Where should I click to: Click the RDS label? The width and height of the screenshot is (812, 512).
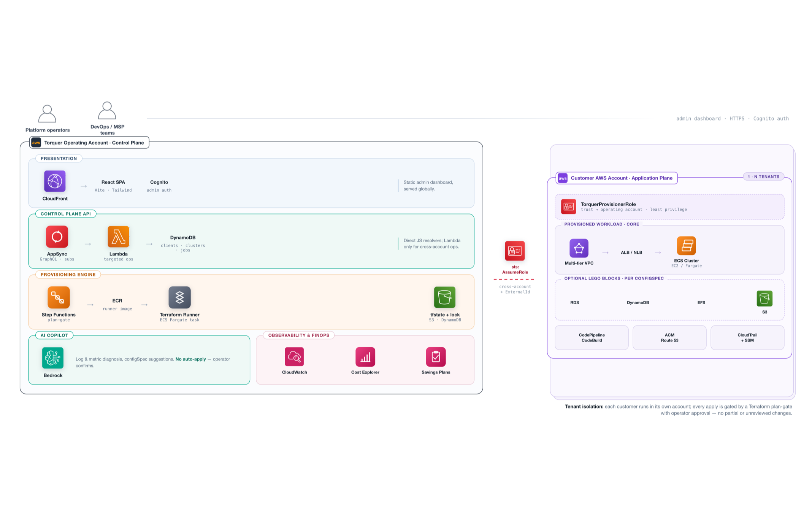[x=574, y=303]
